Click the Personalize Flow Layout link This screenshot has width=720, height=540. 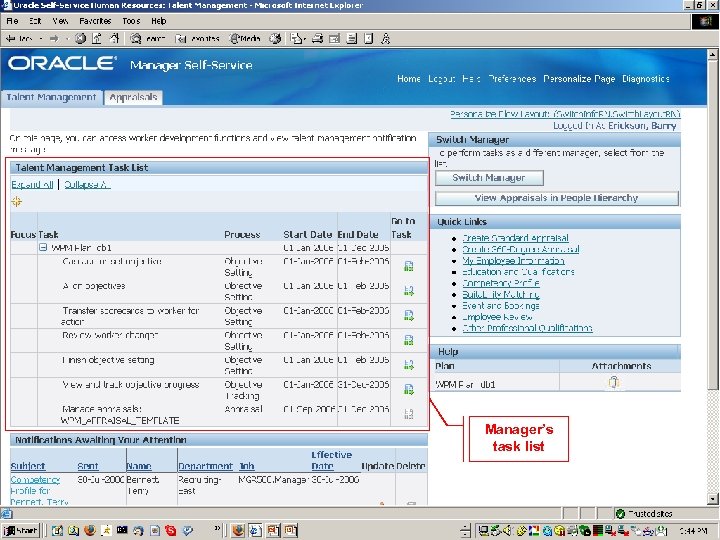click(x=565, y=114)
